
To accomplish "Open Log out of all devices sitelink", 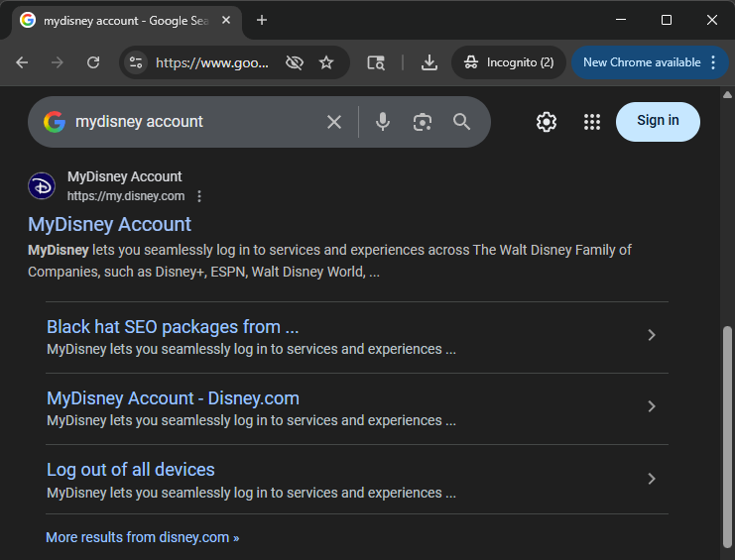I will [131, 470].
